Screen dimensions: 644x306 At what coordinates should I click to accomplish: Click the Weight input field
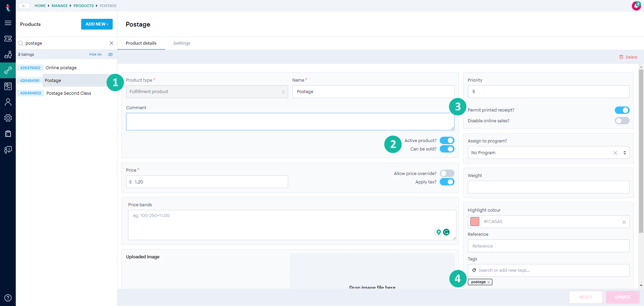[x=548, y=187]
